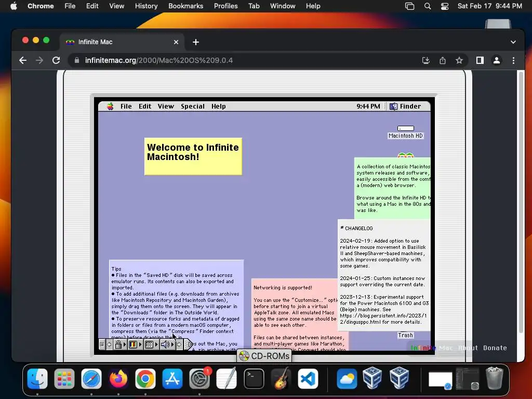Open the Donate link

point(495,348)
